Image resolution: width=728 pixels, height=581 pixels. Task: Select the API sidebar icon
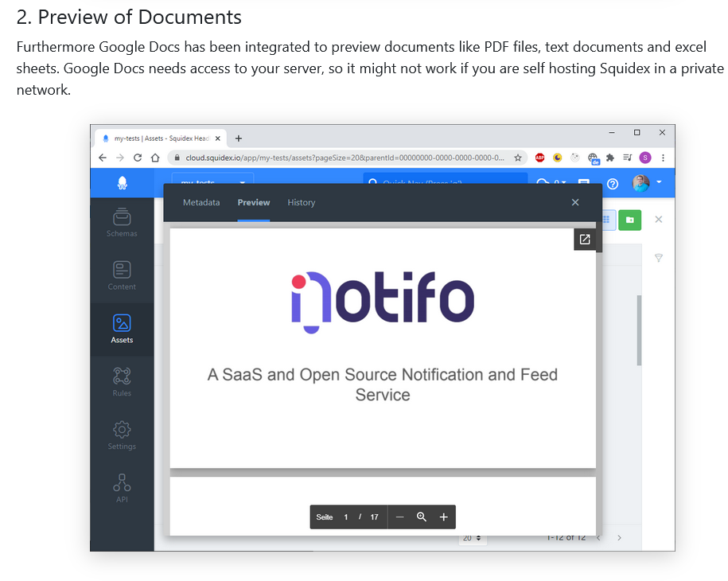pos(122,486)
